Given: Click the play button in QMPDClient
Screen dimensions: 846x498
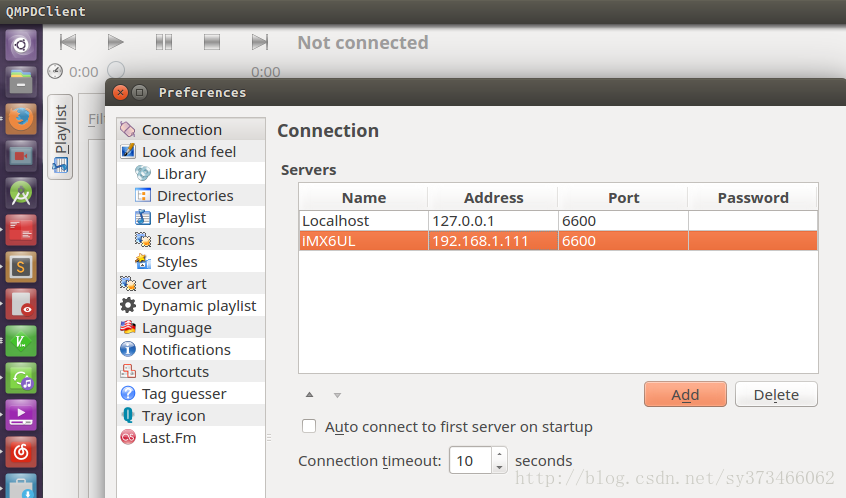Looking at the screenshot, I should click(115, 42).
